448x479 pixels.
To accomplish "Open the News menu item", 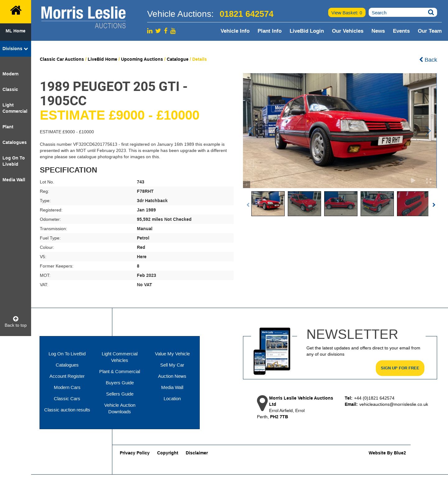I will (378, 31).
